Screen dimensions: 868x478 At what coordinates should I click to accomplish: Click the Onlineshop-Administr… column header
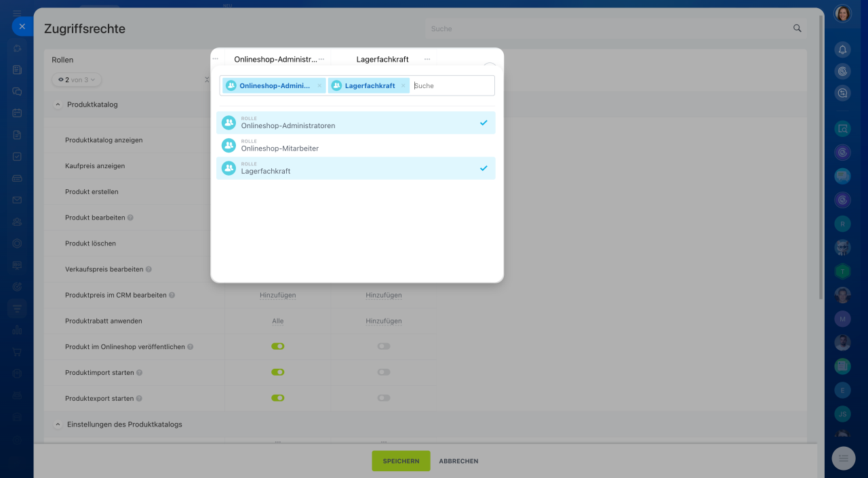[x=275, y=59]
